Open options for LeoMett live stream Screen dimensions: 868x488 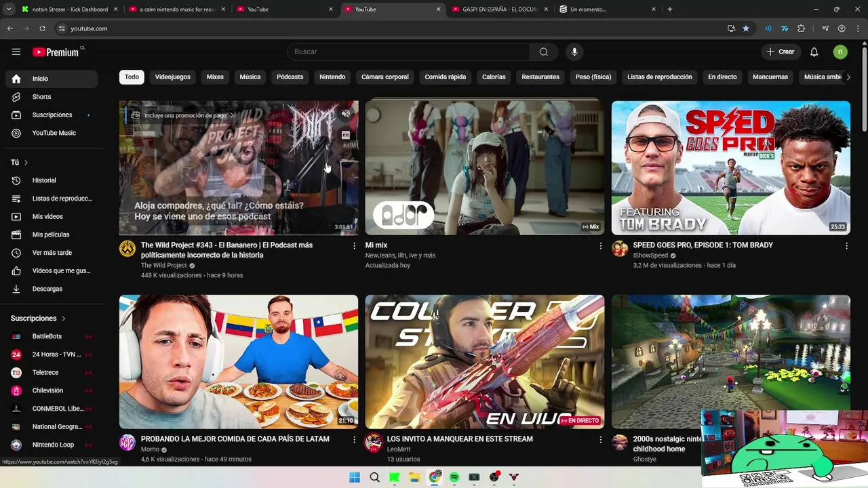600,440
